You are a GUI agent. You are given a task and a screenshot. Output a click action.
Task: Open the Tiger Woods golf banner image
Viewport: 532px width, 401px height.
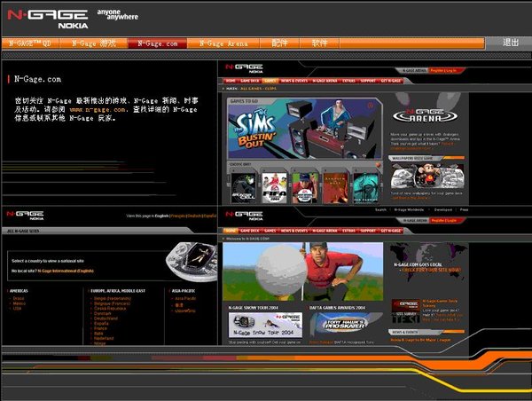302,271
